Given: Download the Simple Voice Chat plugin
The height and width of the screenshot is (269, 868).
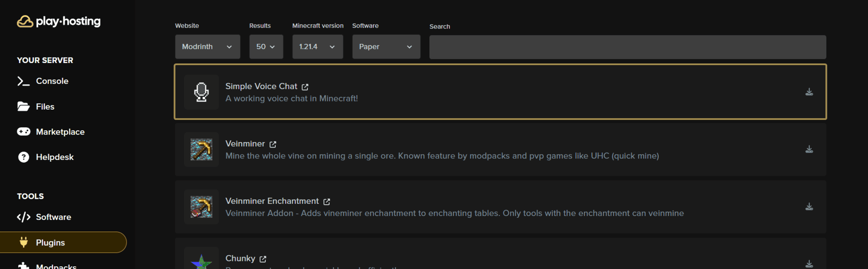Looking at the screenshot, I should pyautogui.click(x=809, y=92).
